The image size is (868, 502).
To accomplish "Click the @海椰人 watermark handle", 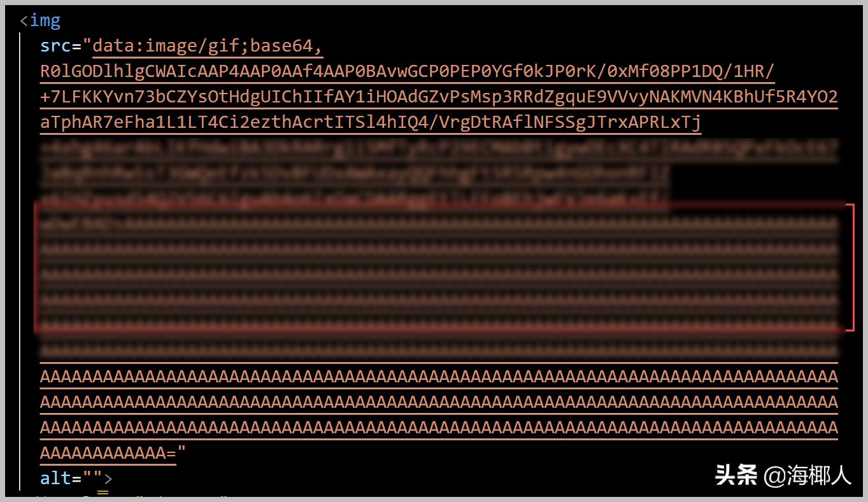I will click(808, 475).
